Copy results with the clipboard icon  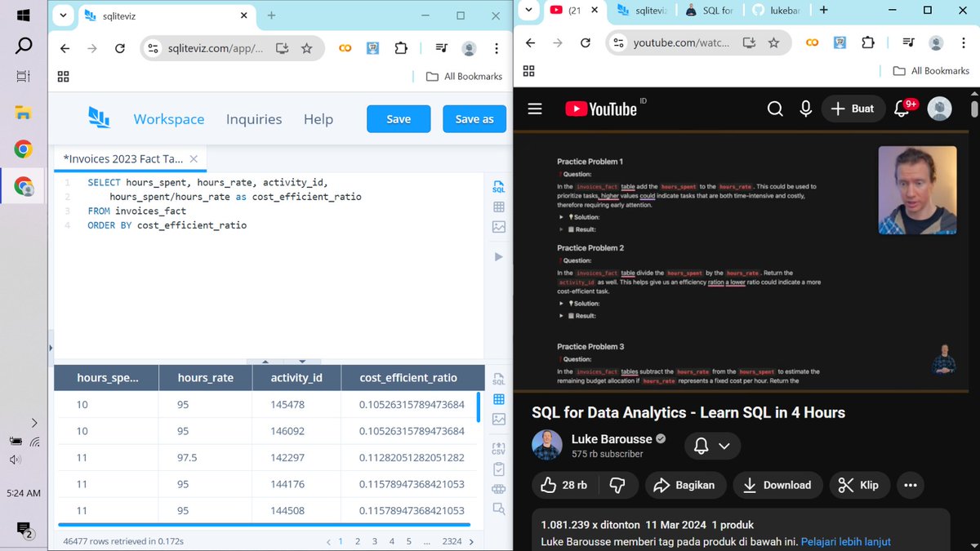point(499,469)
